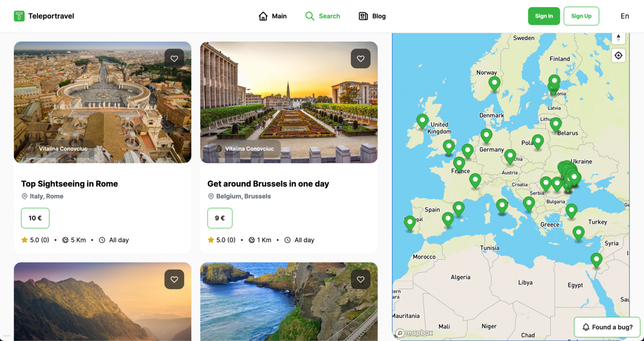Click the Teleportravel logo icon
The width and height of the screenshot is (644, 341).
(19, 16)
